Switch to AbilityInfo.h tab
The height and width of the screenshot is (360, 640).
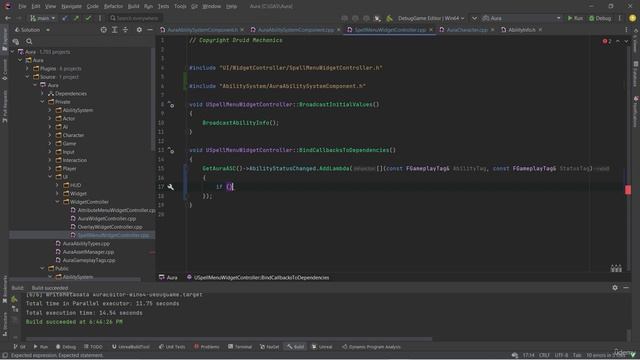[x=521, y=30]
